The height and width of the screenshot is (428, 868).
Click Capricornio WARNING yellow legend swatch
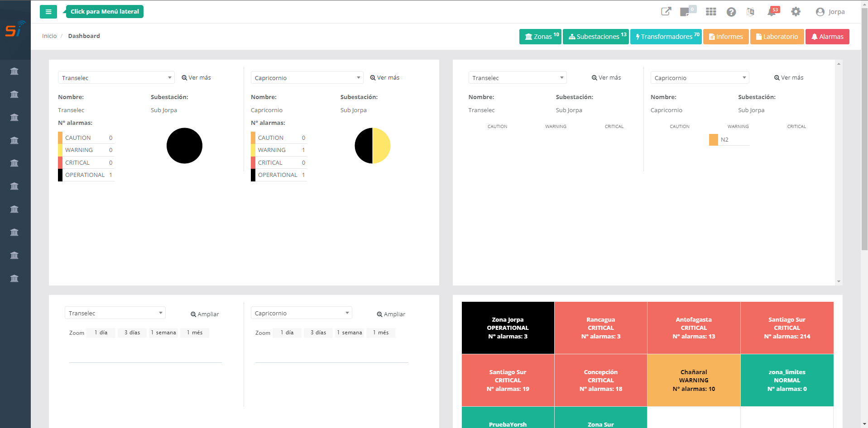[253, 150]
